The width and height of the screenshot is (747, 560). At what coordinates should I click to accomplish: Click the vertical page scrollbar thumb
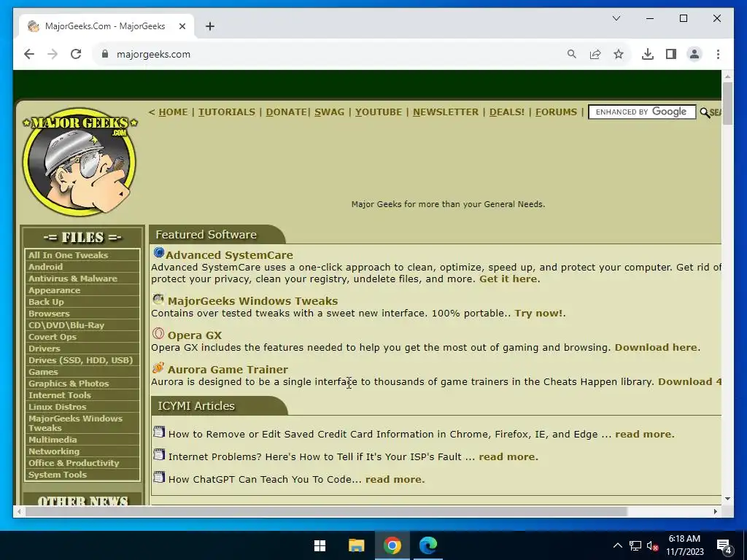(727, 103)
